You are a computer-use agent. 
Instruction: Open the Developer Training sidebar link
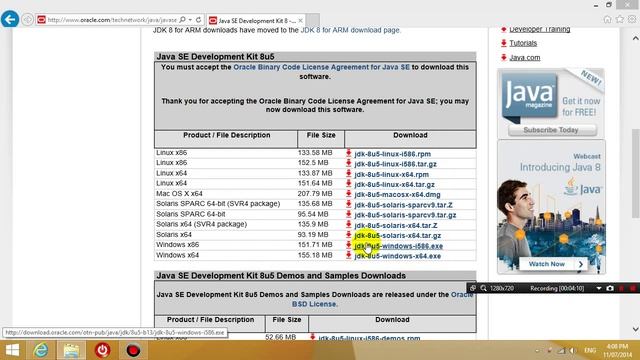tap(540, 29)
